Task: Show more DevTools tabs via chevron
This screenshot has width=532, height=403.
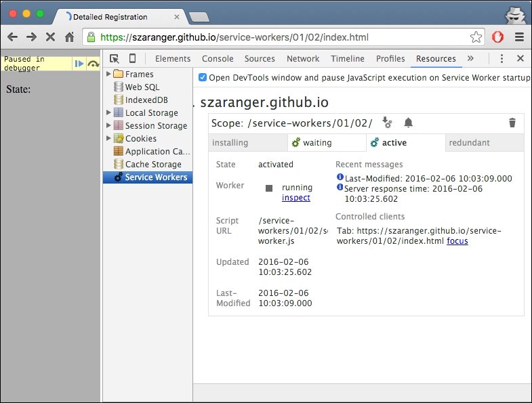Action: (470, 59)
